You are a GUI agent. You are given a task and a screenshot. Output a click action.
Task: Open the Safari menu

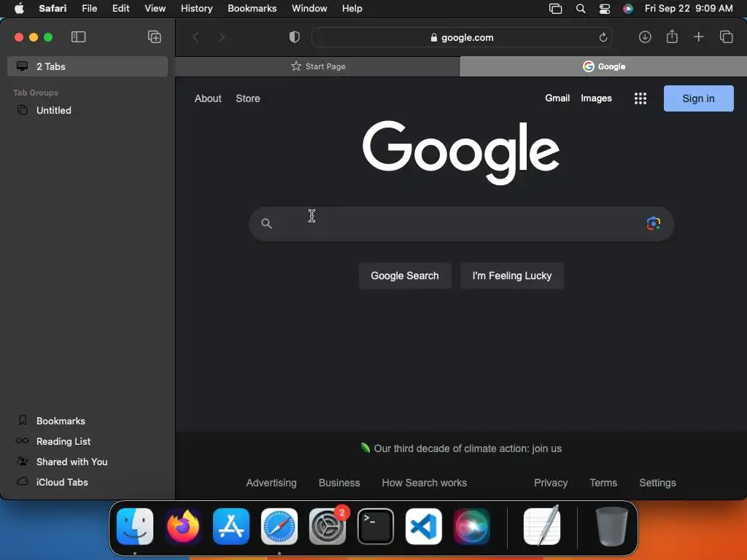coord(53,8)
